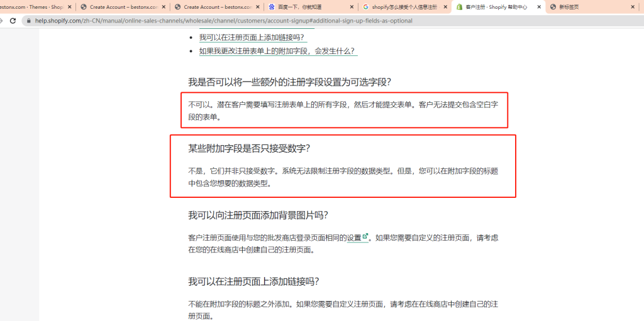Close the Google shopify search tab
This screenshot has width=644, height=321.
coord(444,7)
